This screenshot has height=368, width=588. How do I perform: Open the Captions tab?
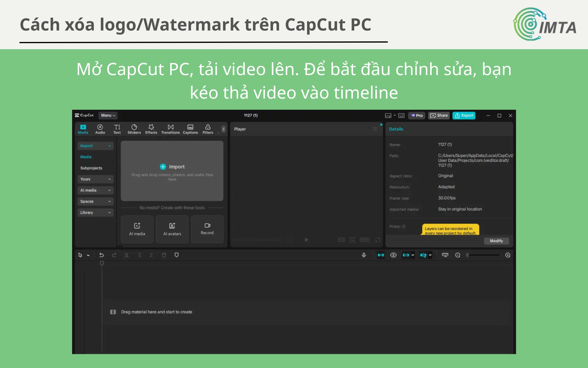190,129
